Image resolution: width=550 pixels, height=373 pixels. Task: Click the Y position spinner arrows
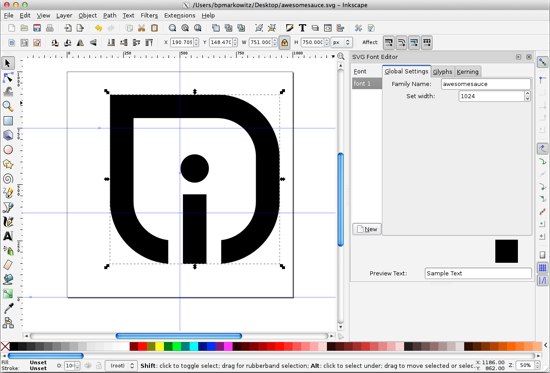pyautogui.click(x=235, y=42)
